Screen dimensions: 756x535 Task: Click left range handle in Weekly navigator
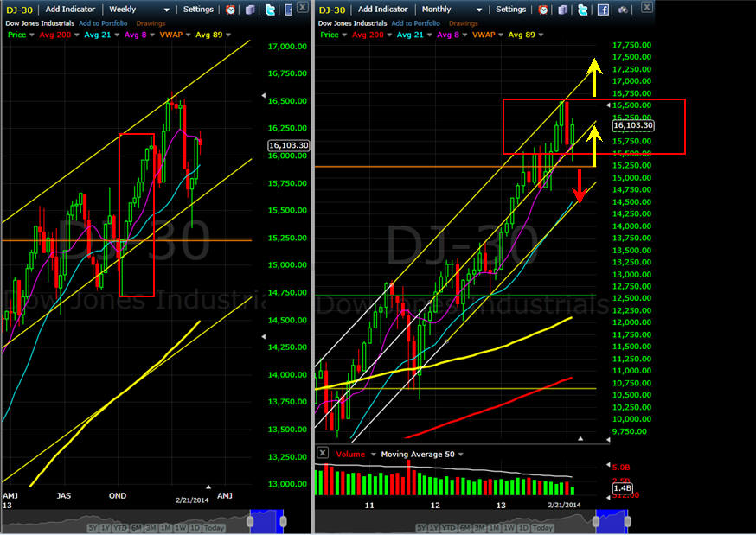[x=250, y=522]
